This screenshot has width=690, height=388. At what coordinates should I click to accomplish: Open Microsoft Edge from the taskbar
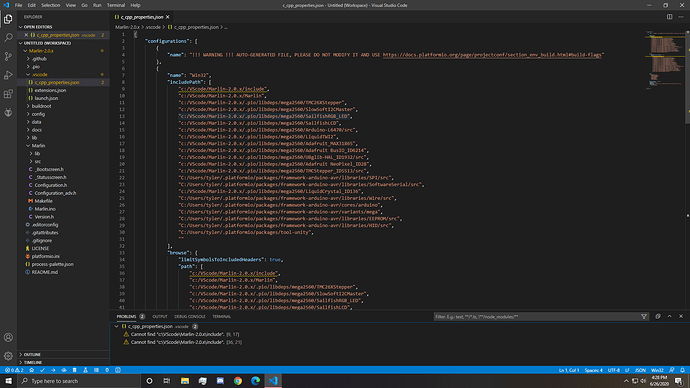click(255, 381)
